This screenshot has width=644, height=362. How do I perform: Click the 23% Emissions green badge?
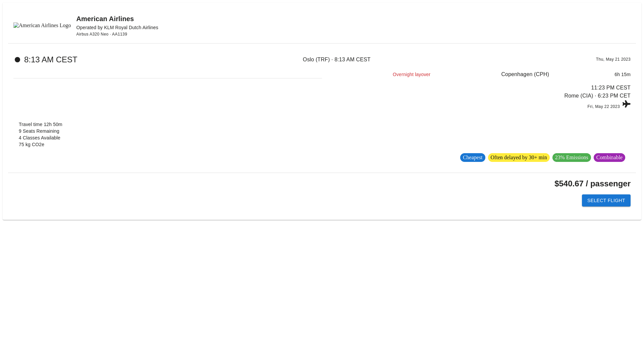tap(571, 158)
